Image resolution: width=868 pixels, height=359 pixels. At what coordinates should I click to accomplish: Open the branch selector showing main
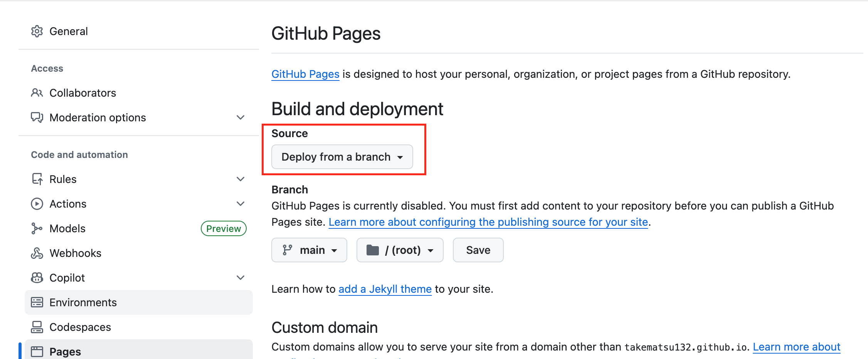(x=309, y=250)
